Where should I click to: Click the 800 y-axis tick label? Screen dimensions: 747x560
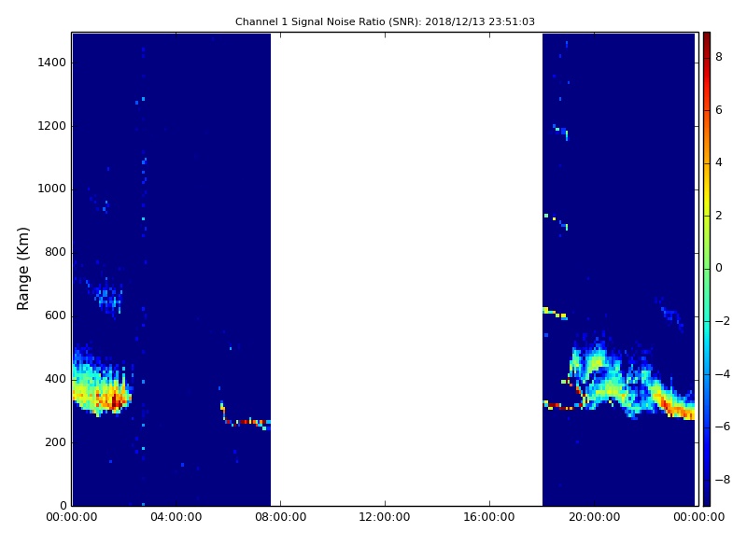(55, 252)
